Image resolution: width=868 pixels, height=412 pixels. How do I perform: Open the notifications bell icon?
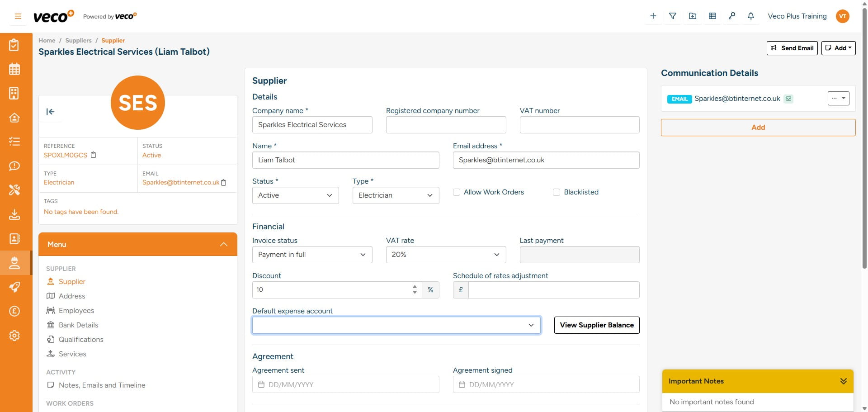(x=751, y=16)
